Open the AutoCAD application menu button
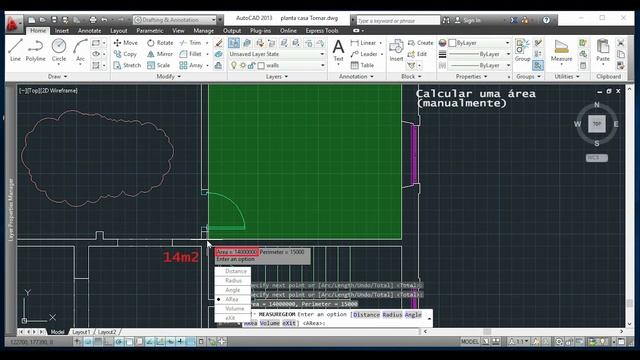 (x=13, y=23)
